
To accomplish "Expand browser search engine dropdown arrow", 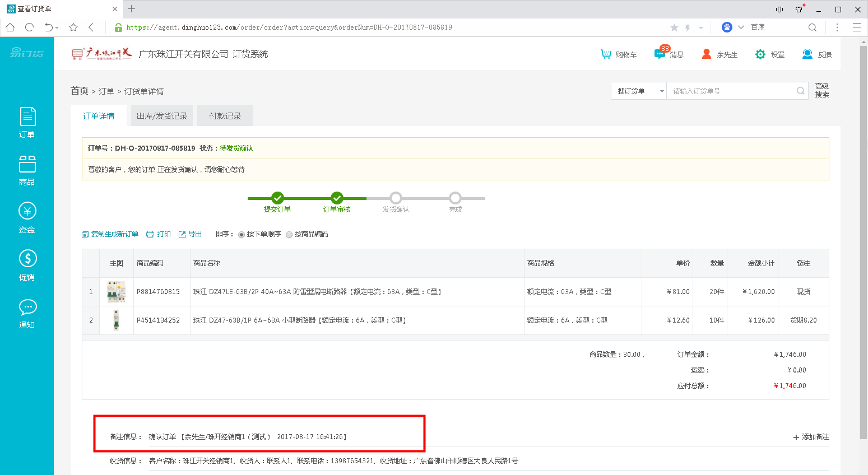I will tap(741, 27).
